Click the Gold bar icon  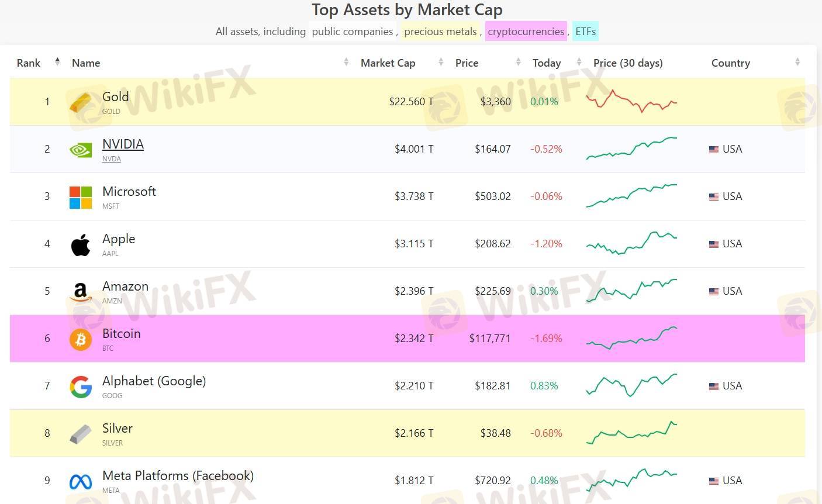(x=81, y=102)
